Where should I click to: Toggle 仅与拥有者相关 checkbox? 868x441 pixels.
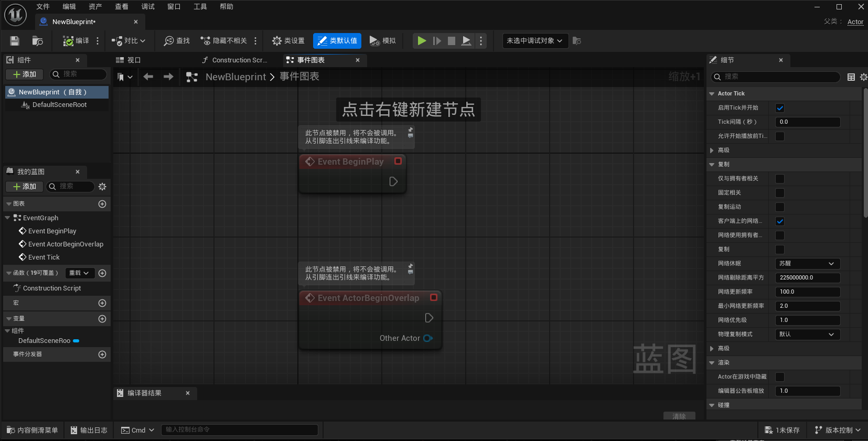pyautogui.click(x=780, y=179)
